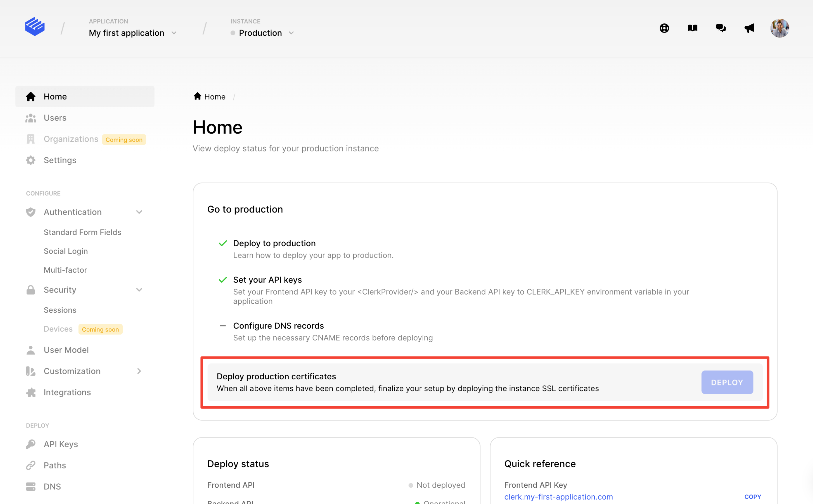813x504 pixels.
Task: Open the clerk.my-first-application.com link
Action: tap(558, 497)
